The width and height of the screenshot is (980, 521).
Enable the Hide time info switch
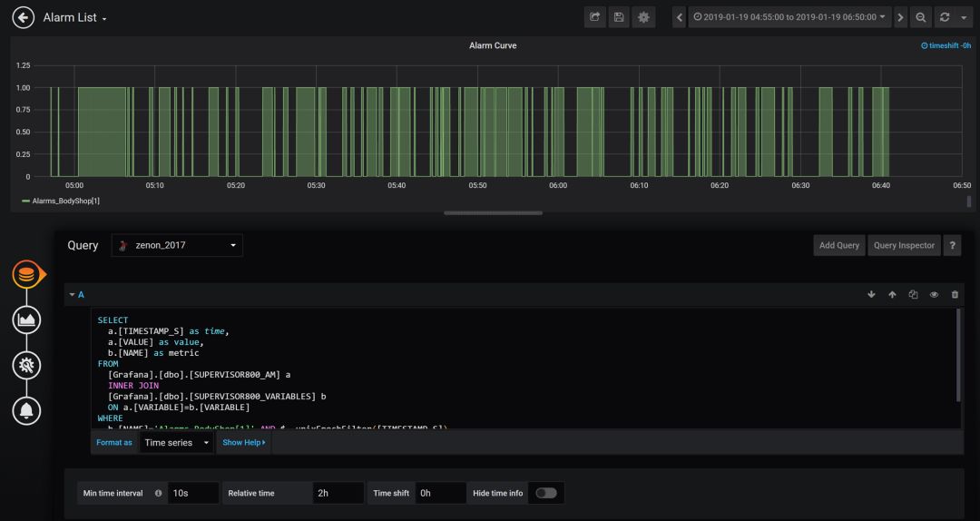point(545,493)
